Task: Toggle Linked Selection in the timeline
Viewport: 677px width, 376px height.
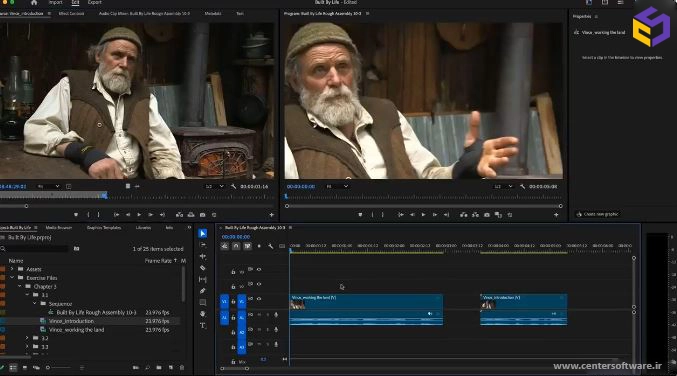Action: pyautogui.click(x=247, y=246)
